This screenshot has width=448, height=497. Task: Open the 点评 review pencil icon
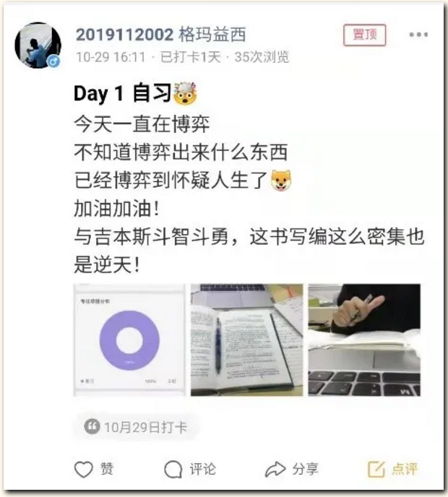[376, 469]
